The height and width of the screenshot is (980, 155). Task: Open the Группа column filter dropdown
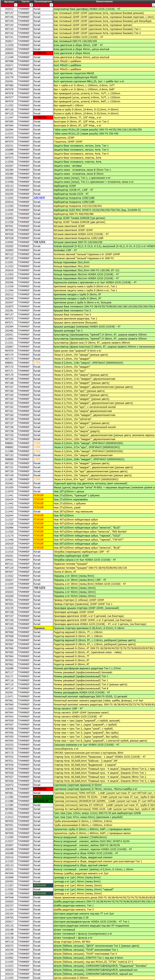pyautogui.click(x=31, y=5)
